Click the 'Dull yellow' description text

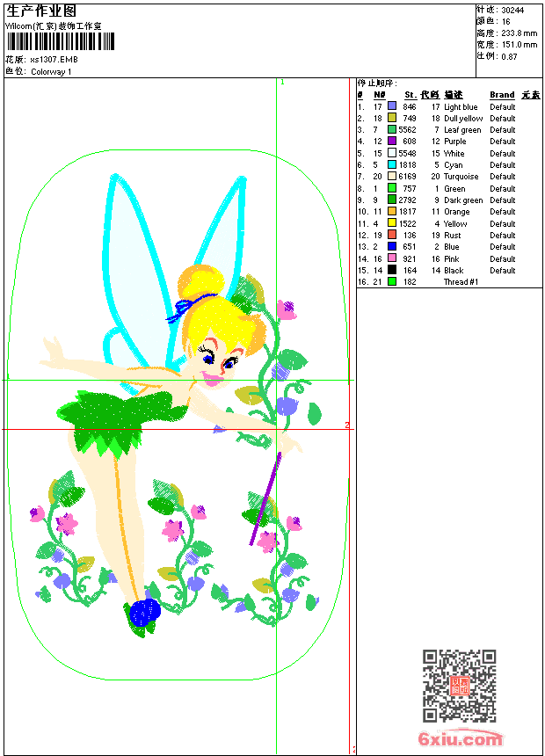(x=463, y=119)
